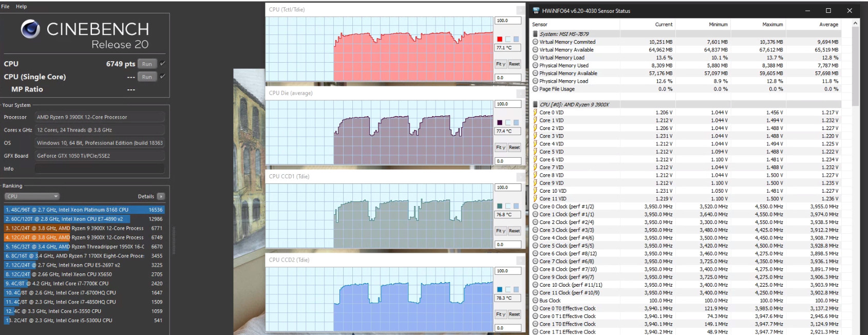
Task: Close the CPU (Tctl/Tdie) graph window
Action: point(520,10)
